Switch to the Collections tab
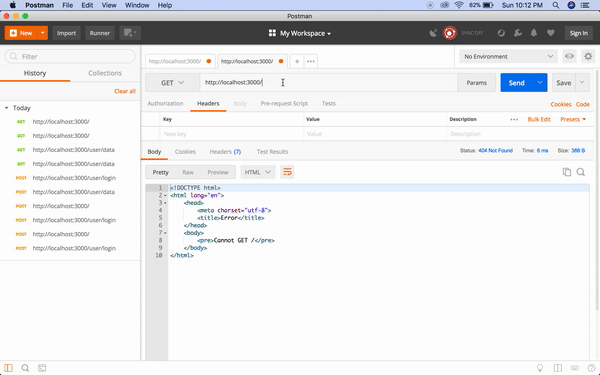This screenshot has width=600, height=375. (105, 73)
